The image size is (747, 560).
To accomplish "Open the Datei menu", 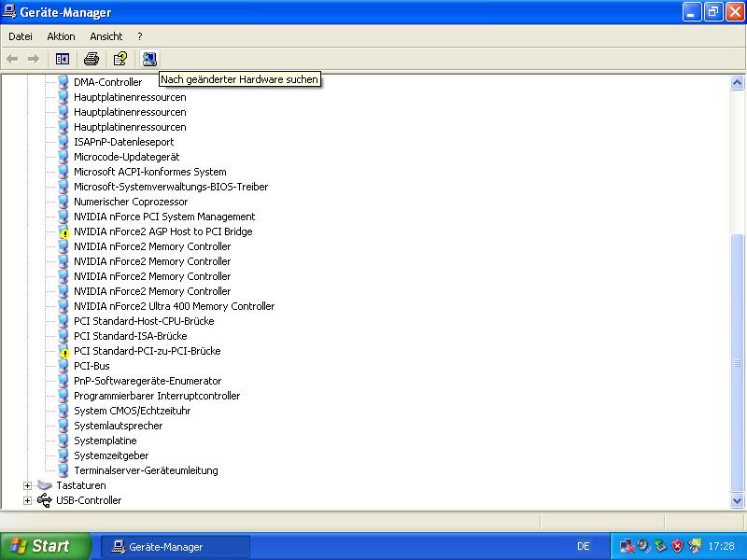I will click(21, 36).
